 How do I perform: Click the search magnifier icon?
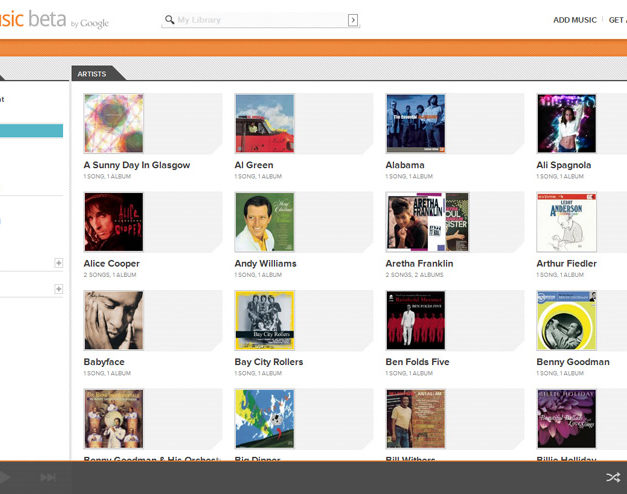[170, 20]
